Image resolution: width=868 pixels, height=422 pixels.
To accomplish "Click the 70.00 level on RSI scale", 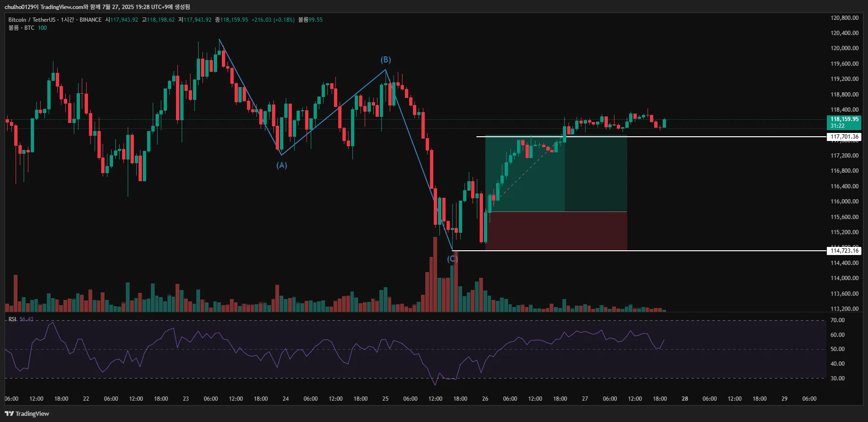I will (837, 320).
